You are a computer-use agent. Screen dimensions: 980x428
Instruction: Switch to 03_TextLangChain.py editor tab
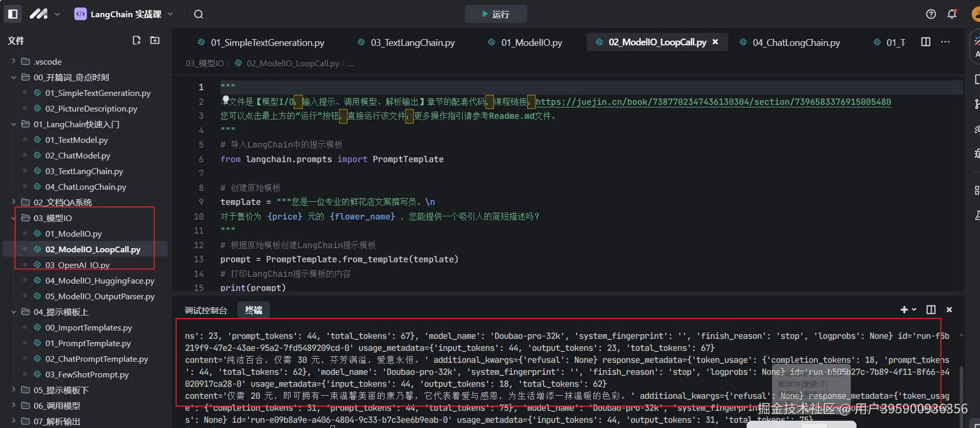tap(406, 42)
